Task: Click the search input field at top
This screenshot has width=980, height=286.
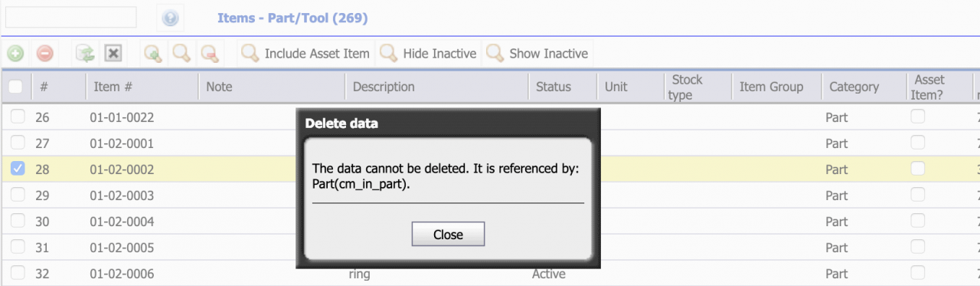Action: [70, 17]
